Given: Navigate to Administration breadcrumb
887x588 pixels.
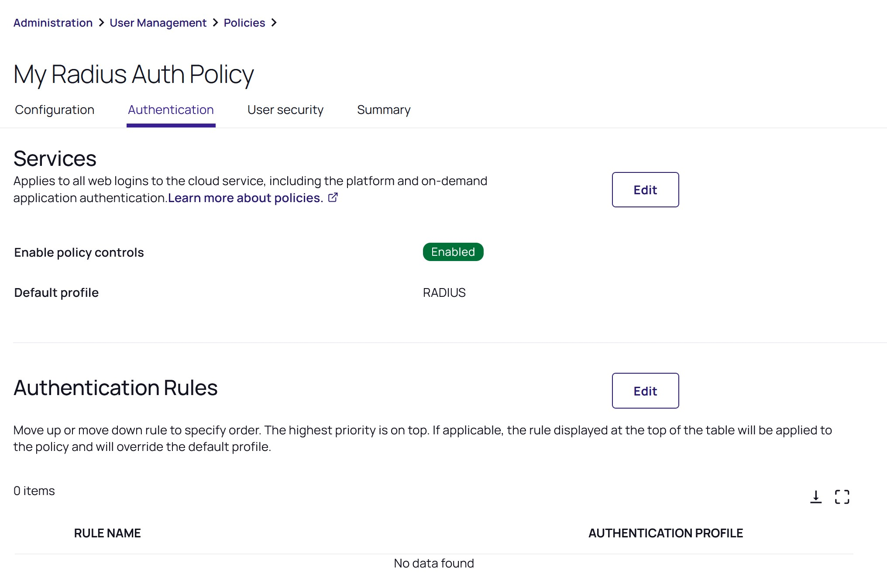Looking at the screenshot, I should click(53, 23).
